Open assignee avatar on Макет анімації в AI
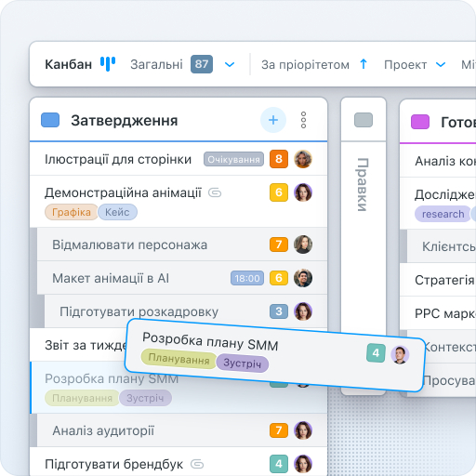 (303, 278)
